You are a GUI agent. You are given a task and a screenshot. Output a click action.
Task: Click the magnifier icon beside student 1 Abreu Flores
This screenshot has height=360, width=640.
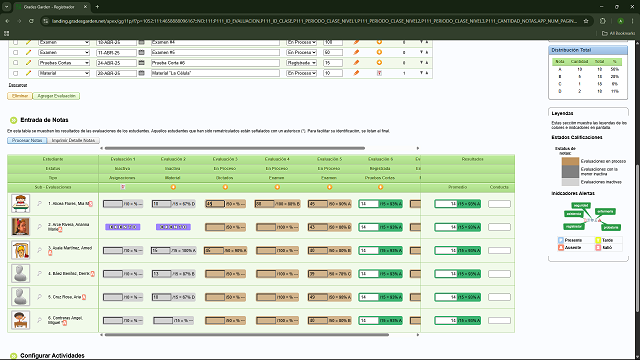[40, 203]
